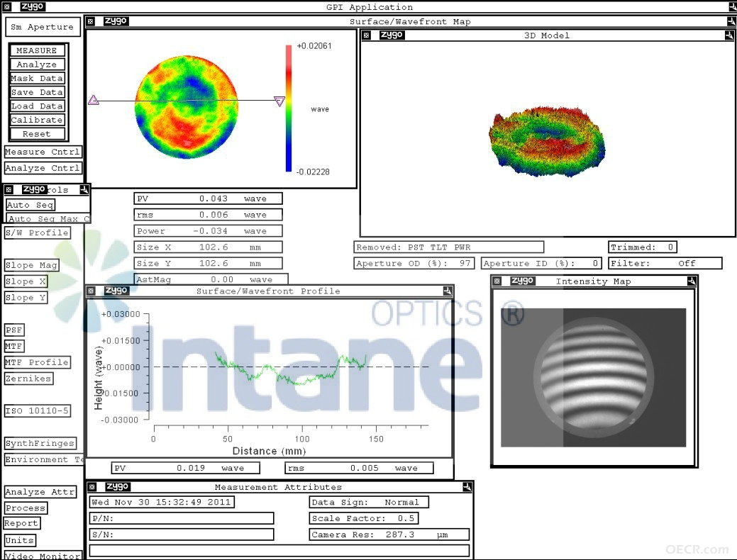
Task: Select right inverted triangle slice marker
Action: pos(279,101)
